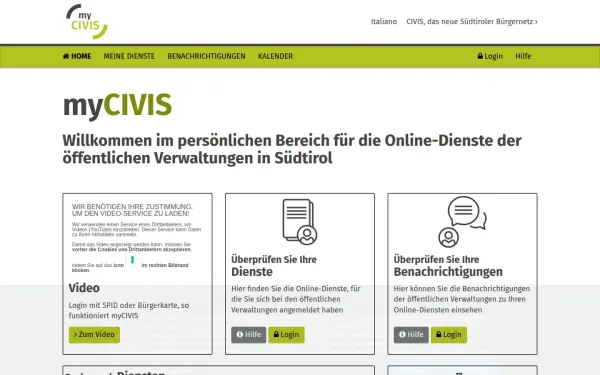Viewport: 600px width, 375px height.
Task: Click the green cookie icon in video consent notice
Action: pos(132,260)
